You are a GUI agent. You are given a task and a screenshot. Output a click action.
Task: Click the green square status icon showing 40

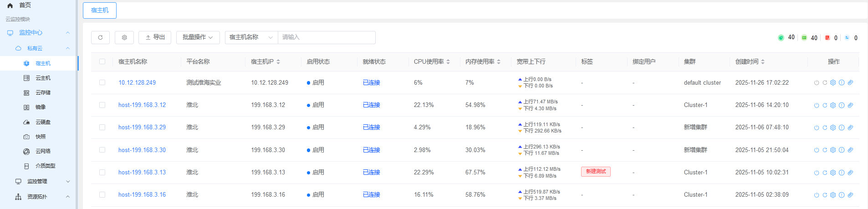click(804, 37)
